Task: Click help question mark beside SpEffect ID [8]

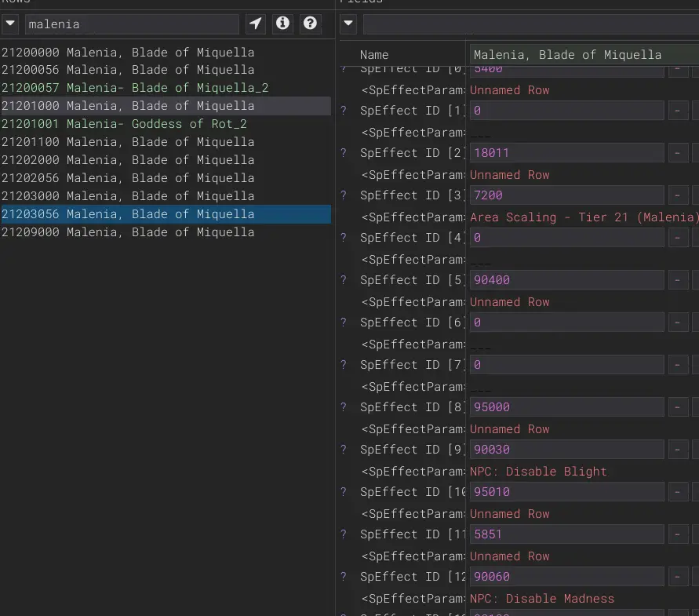Action: 344,407
